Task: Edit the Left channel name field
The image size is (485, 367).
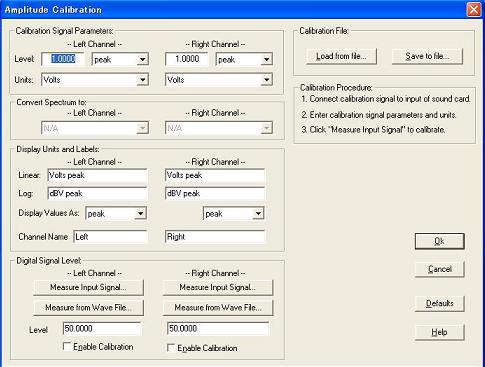Action: coord(110,237)
